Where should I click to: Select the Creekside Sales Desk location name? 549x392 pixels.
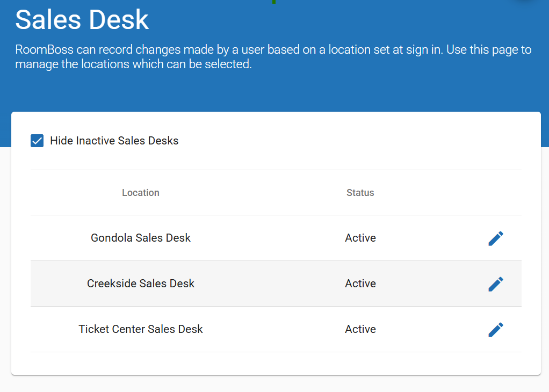click(141, 284)
